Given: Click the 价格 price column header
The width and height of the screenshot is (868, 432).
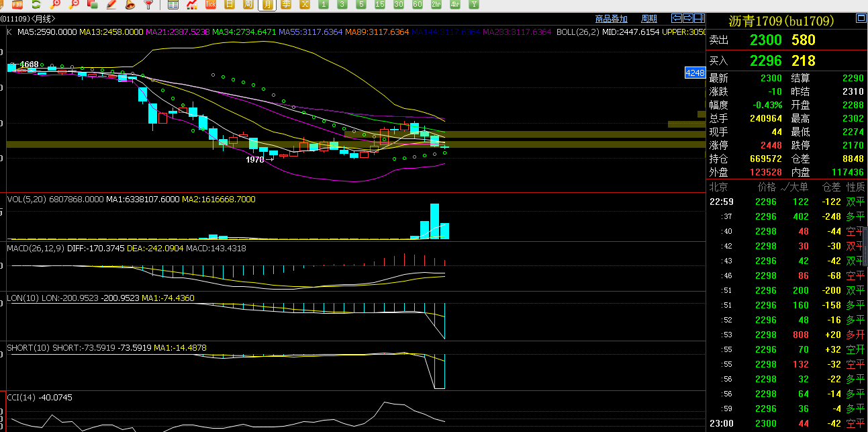Looking at the screenshot, I should 767,187.
